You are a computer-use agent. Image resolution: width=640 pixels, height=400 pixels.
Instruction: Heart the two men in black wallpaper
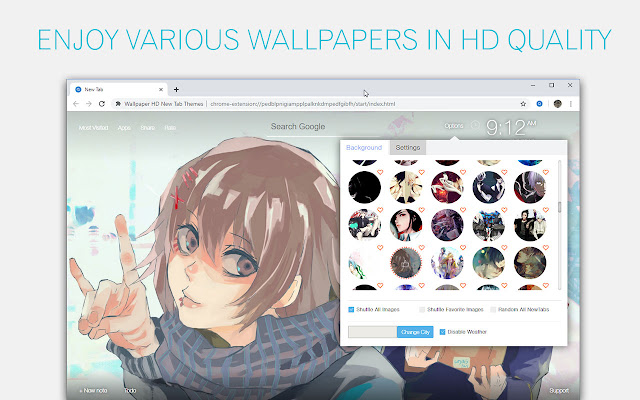pyautogui.click(x=546, y=210)
